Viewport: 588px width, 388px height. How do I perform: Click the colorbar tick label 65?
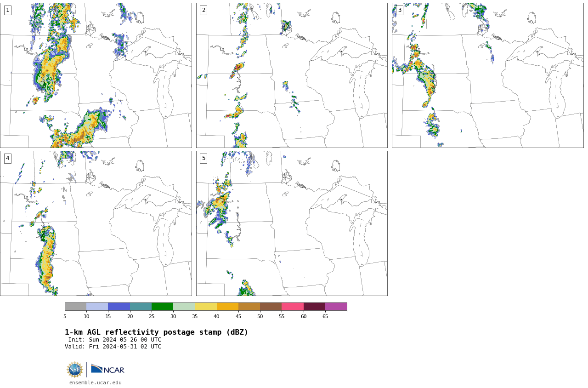point(325,316)
